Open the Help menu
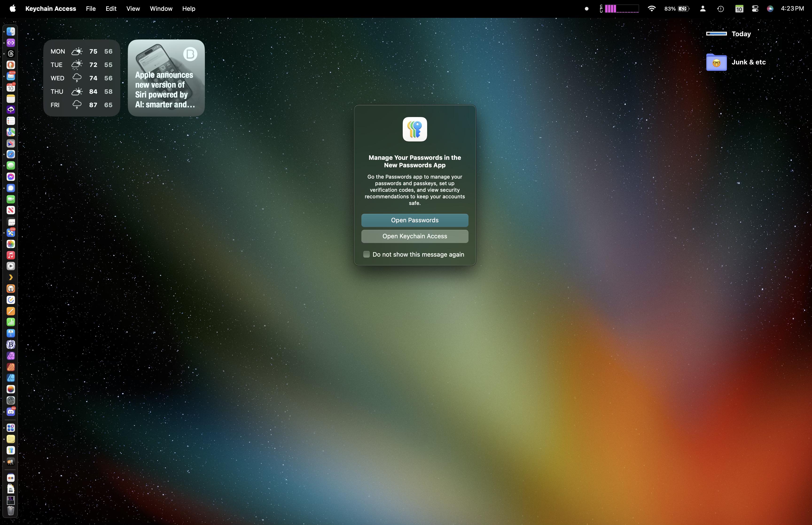812x525 pixels. 189,8
